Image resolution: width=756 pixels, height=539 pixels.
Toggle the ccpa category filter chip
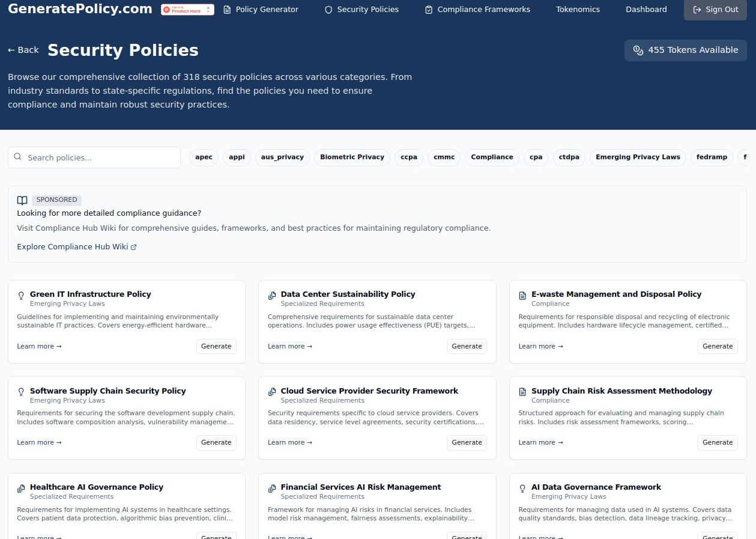pos(409,157)
